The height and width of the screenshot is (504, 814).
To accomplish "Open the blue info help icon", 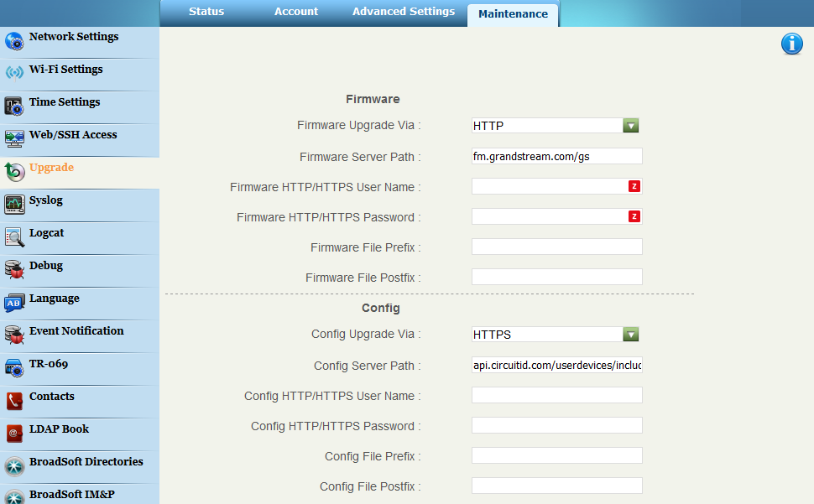I will [791, 44].
